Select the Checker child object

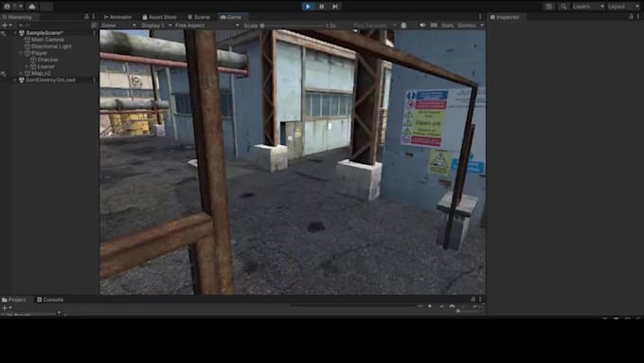point(48,60)
